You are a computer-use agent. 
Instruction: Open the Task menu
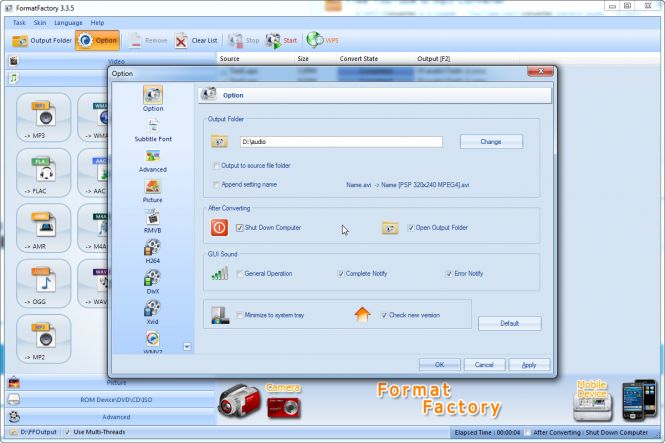(x=19, y=23)
